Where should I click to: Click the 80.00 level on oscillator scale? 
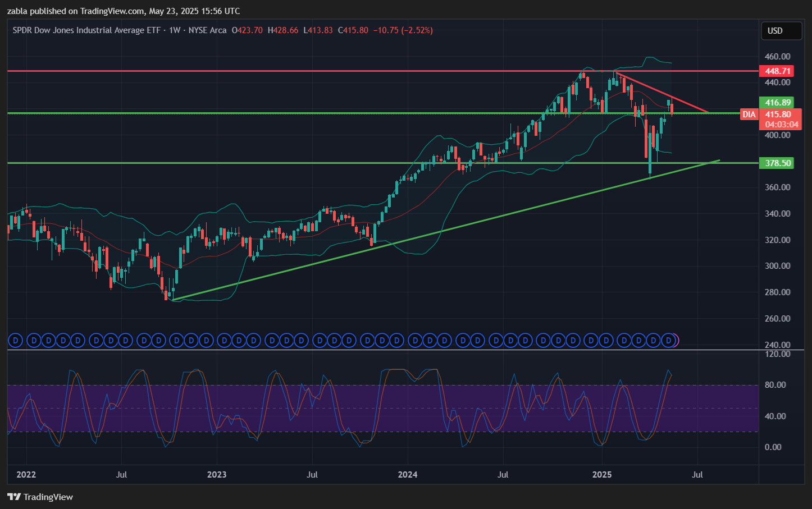coord(775,385)
